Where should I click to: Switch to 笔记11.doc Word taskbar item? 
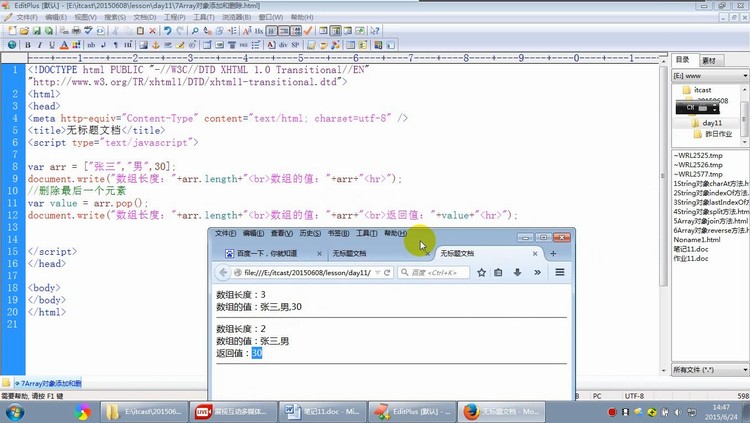(x=322, y=412)
